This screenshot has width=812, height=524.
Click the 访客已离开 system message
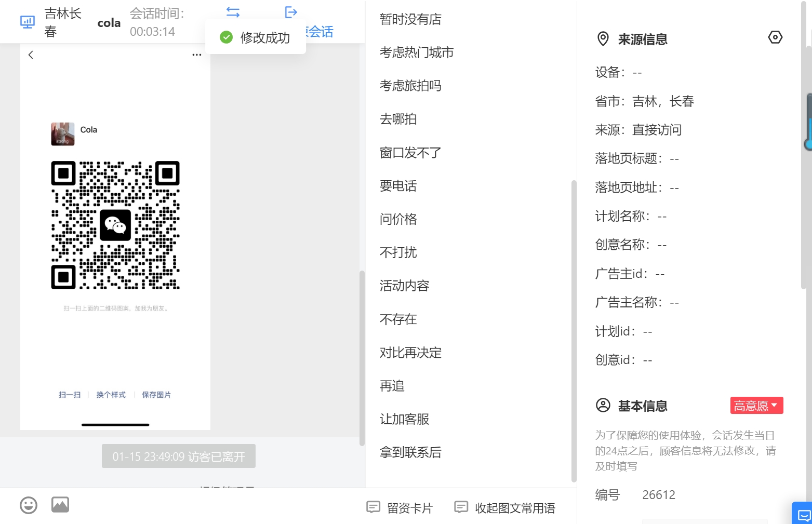179,456
